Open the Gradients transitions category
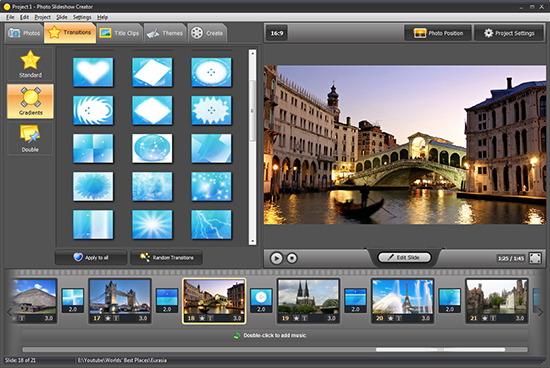The width and height of the screenshot is (550, 368). pos(30,101)
